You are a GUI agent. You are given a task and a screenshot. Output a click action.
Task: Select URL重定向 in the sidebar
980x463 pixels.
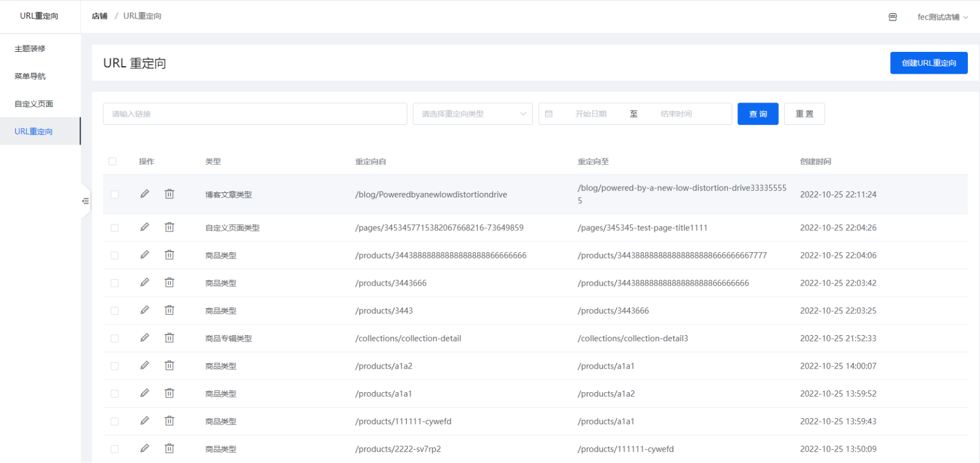point(40,131)
